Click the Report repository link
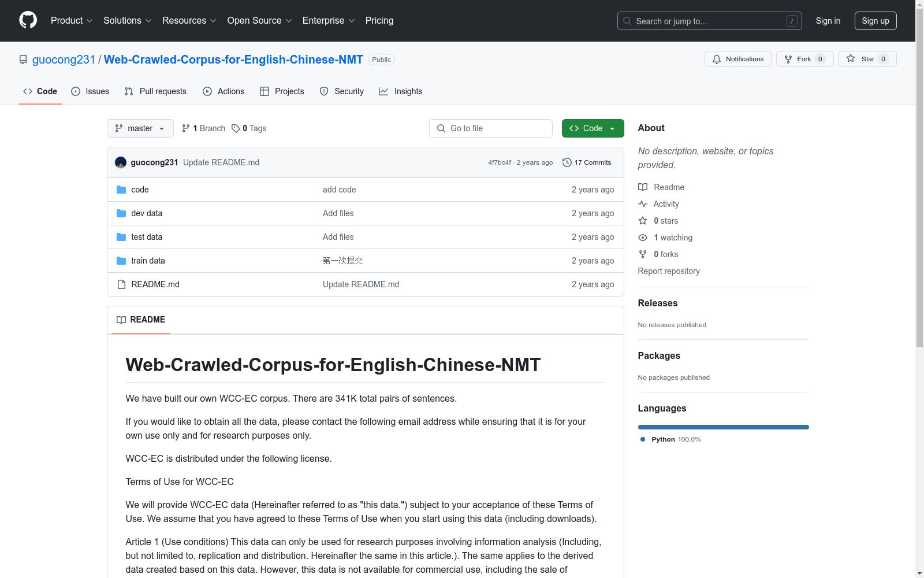Screen dimensions: 924x578 pyautogui.click(x=669, y=271)
